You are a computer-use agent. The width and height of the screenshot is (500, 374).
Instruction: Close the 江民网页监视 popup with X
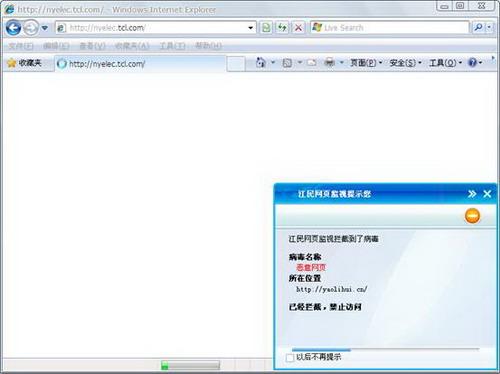(x=487, y=194)
